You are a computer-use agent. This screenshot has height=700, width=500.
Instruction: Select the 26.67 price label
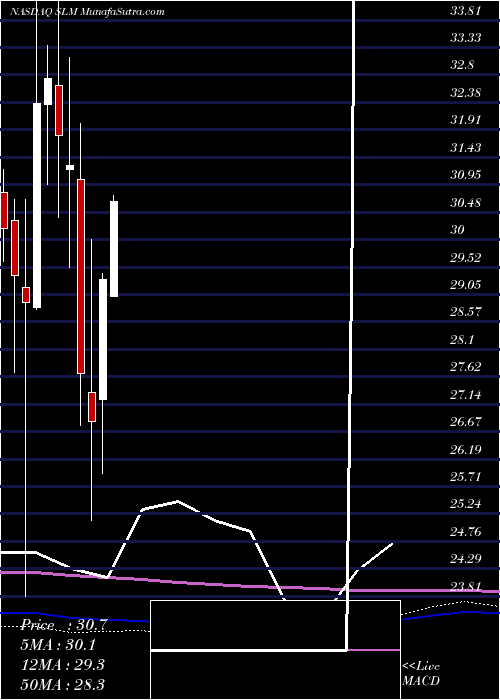coord(466,422)
